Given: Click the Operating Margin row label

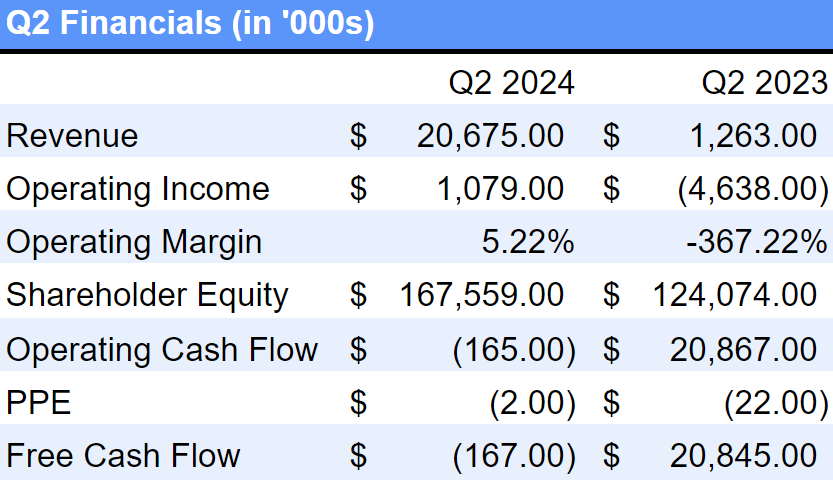Looking at the screenshot, I should 134,242.
